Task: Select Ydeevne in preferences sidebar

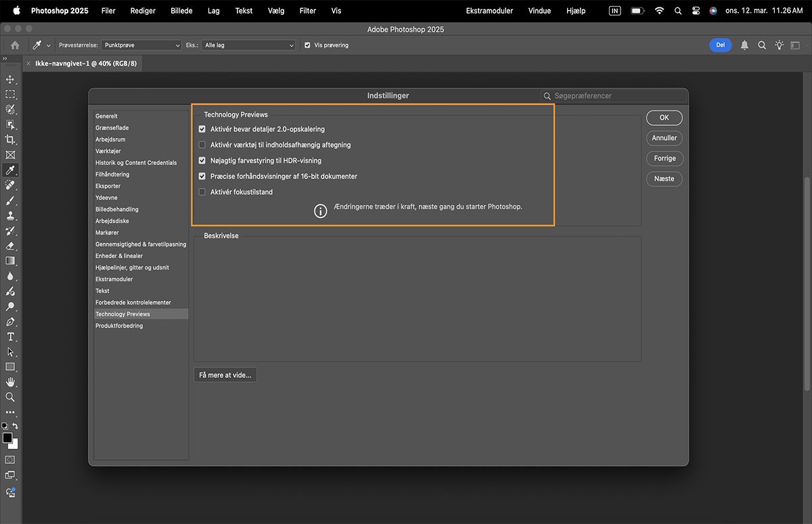Action: click(107, 197)
